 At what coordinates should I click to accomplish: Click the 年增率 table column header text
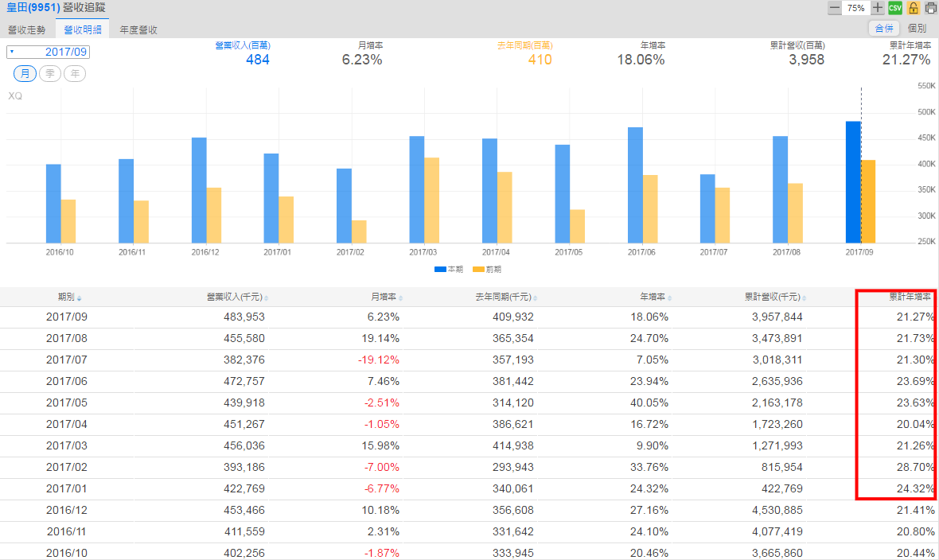click(653, 297)
